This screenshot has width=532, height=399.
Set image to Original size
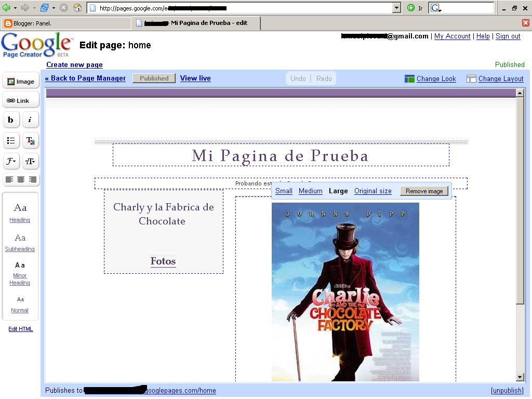coord(373,191)
